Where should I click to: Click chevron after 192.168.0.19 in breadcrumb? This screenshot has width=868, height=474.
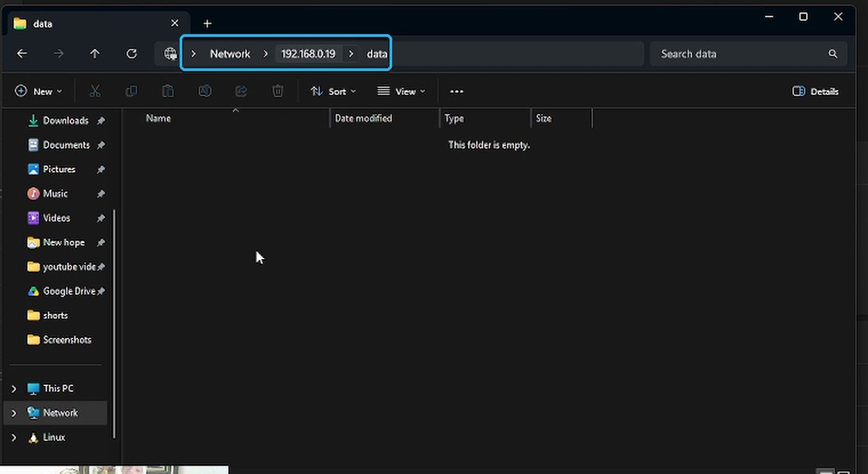[x=351, y=54]
